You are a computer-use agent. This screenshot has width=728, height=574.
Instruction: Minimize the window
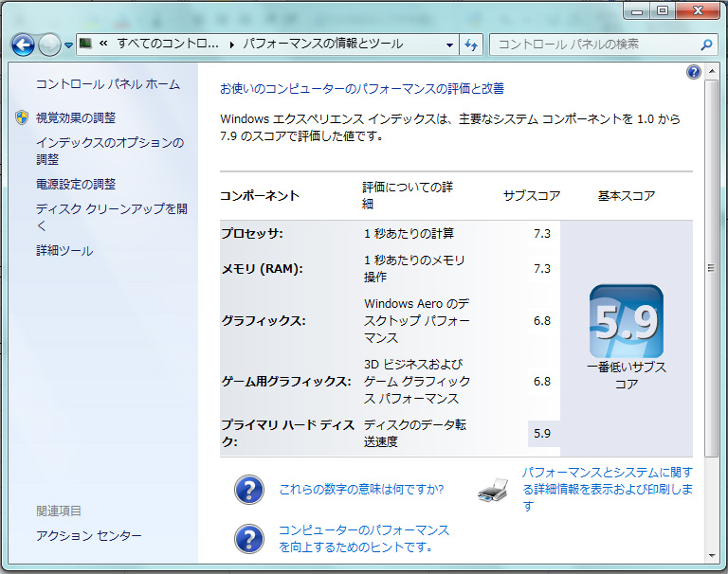point(637,11)
